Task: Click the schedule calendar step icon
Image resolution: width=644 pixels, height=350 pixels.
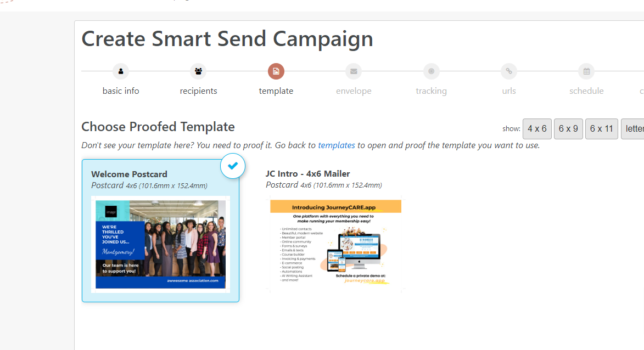Action: [x=586, y=71]
